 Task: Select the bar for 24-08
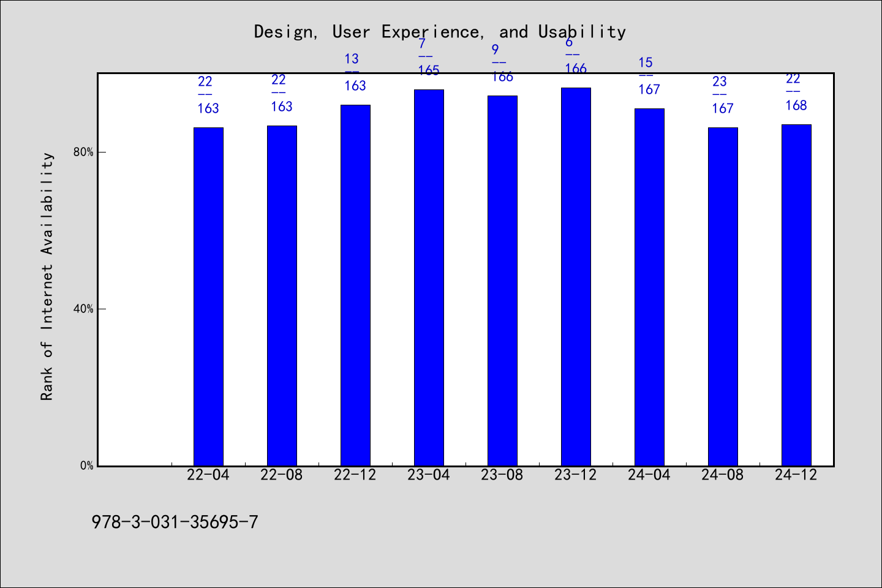point(723,296)
